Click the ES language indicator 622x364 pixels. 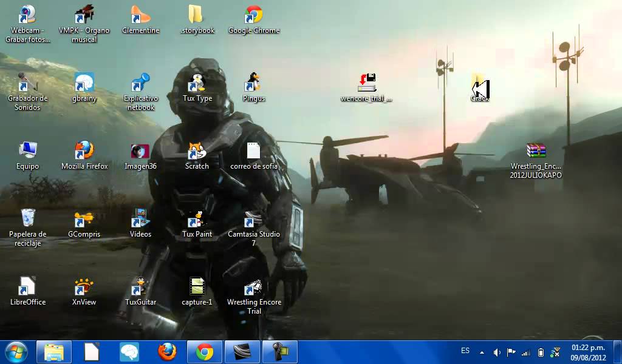pos(465,351)
